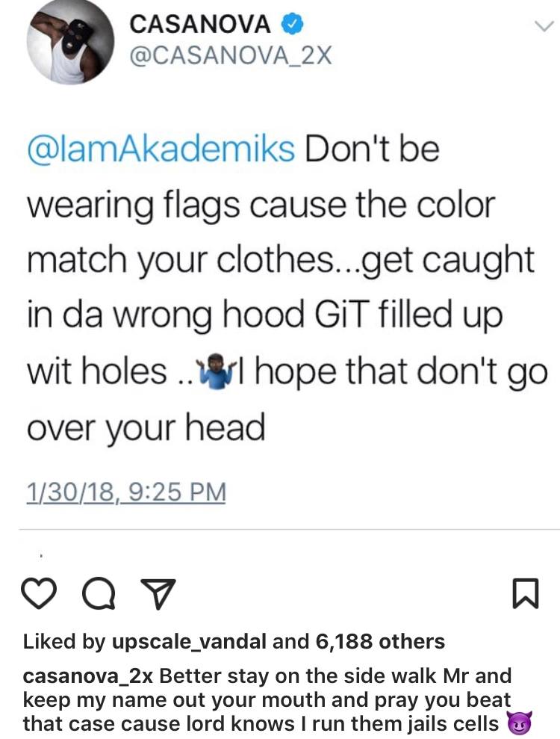
Task: Open the @IamAkademiks mention link
Action: (161, 149)
